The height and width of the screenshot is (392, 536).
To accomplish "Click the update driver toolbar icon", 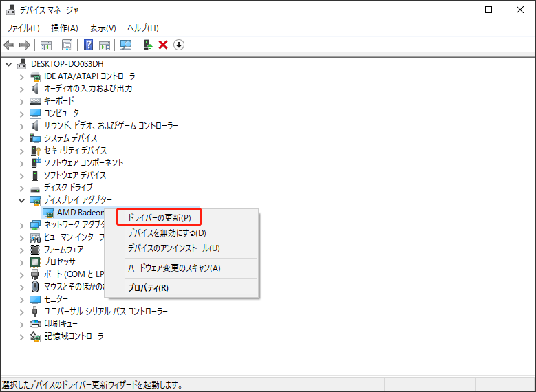I will (x=148, y=45).
